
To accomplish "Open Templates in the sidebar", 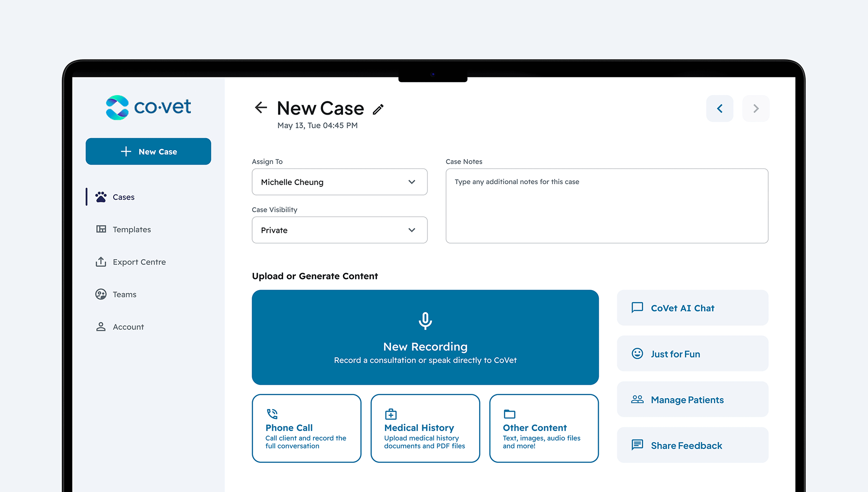I will tap(132, 229).
